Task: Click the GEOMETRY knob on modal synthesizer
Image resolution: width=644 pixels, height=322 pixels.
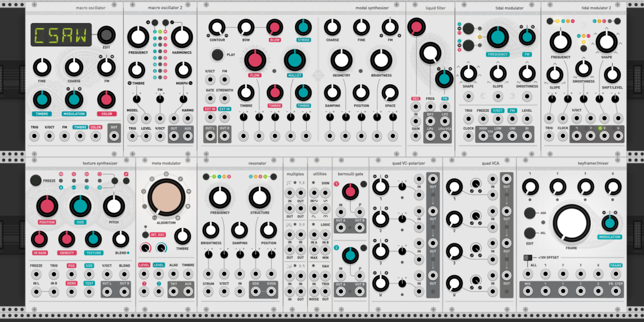Action: click(x=341, y=60)
